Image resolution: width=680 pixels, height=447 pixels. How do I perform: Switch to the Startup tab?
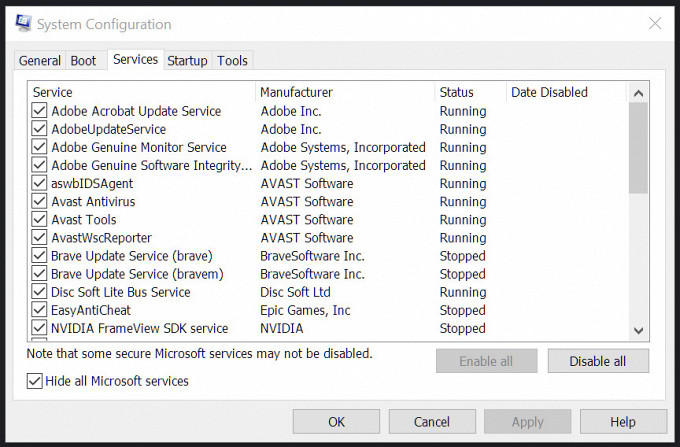pyautogui.click(x=187, y=61)
